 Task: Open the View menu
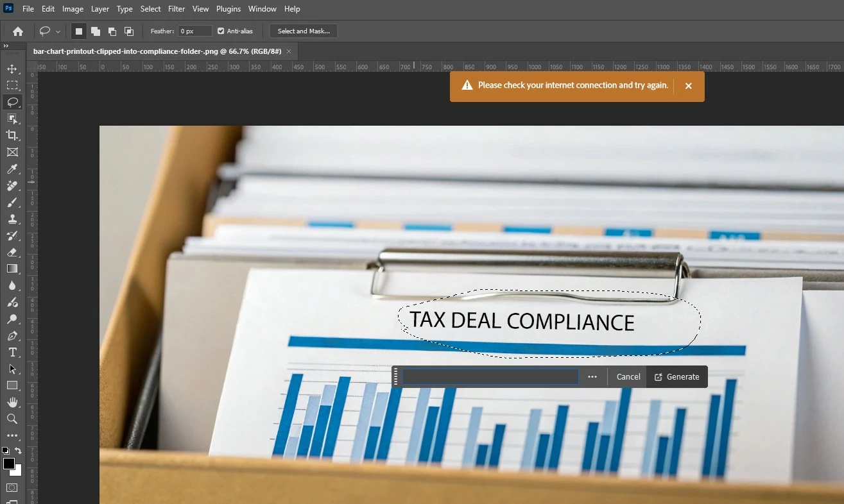click(x=201, y=9)
